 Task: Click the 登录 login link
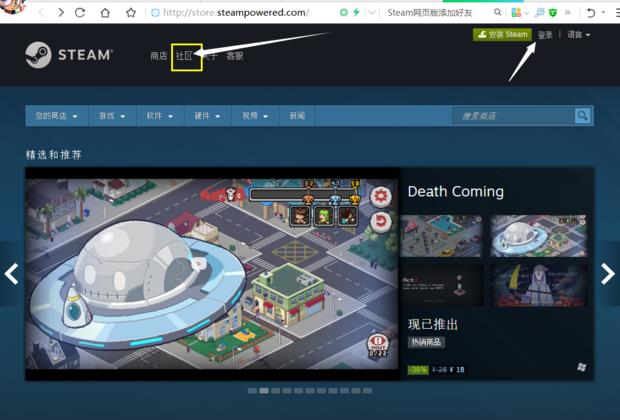click(545, 35)
